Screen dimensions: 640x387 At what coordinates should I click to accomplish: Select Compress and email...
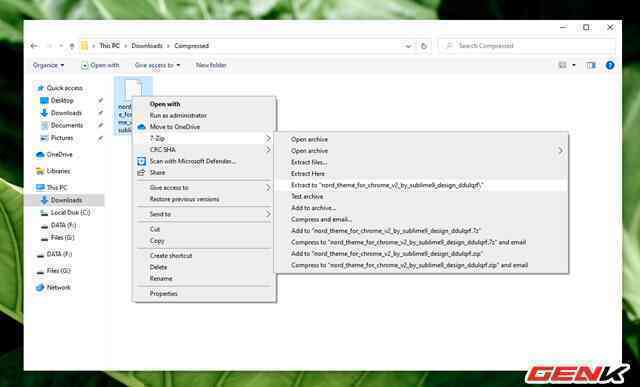421,220
